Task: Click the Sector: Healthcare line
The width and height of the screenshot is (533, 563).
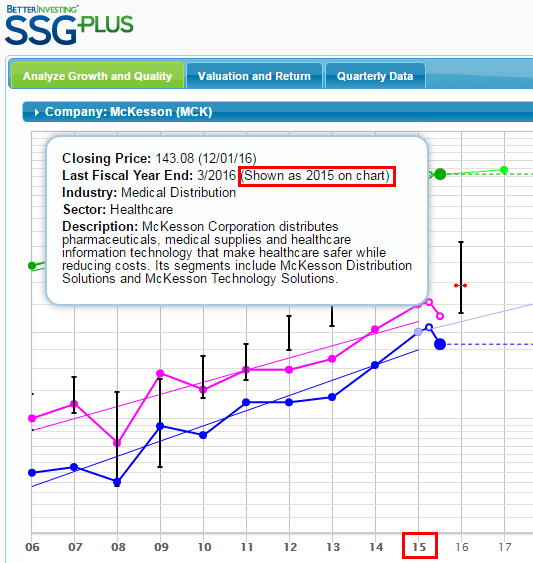Action: click(118, 209)
